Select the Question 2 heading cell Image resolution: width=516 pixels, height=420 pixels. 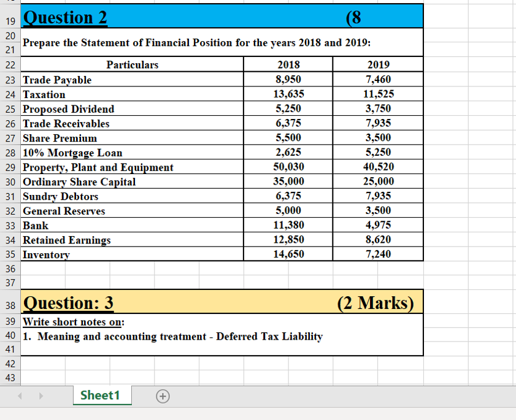(x=222, y=17)
